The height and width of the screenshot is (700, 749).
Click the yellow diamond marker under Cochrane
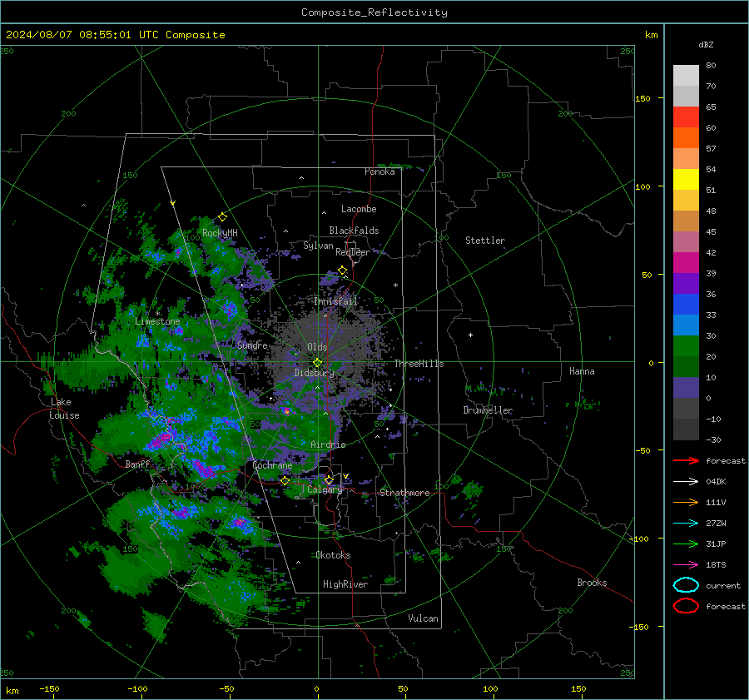pos(285,480)
